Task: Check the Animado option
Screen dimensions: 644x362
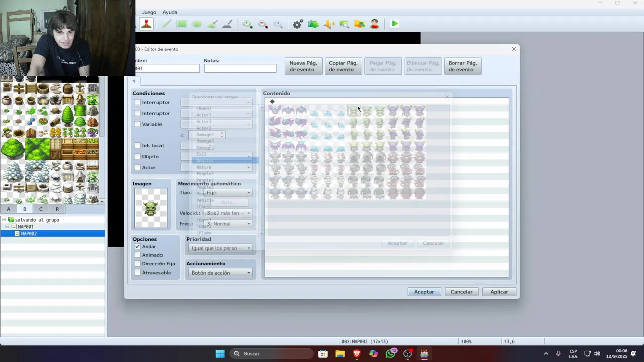Action: (137, 255)
